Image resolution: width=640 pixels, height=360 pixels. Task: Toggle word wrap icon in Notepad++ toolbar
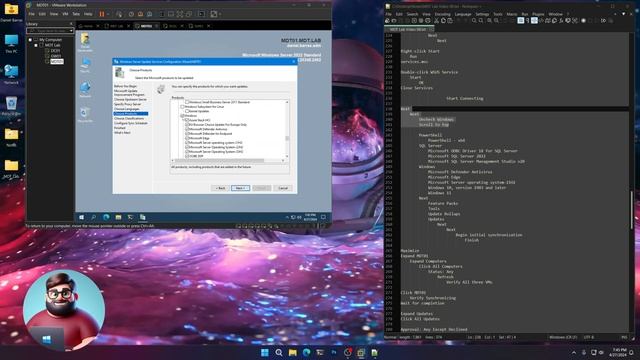coord(521,20)
